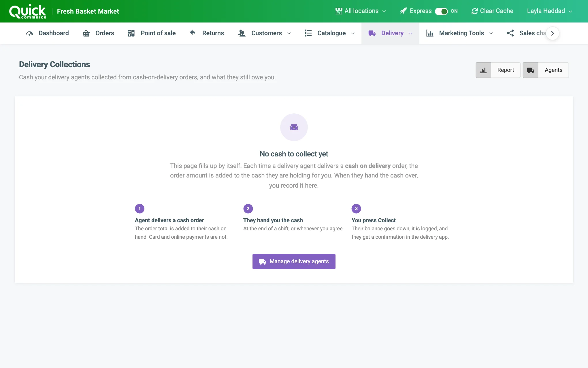
Task: Expand the Customers menu chevron
Action: (x=289, y=33)
